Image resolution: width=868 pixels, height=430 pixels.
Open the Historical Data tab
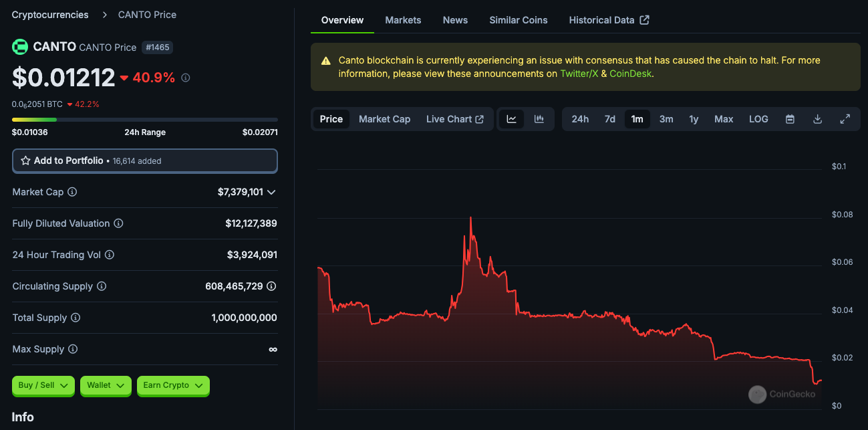[609, 20]
